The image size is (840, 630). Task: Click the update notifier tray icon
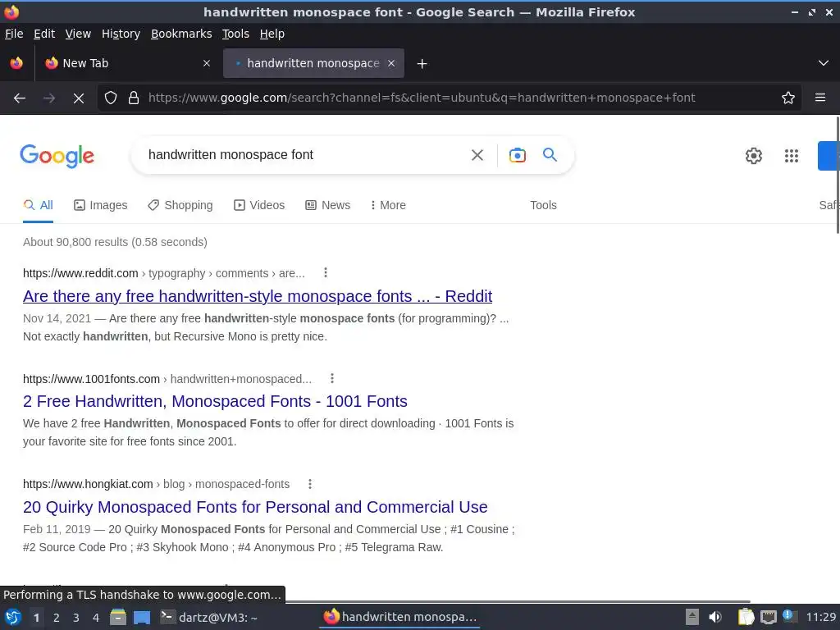pyautogui.click(x=789, y=616)
